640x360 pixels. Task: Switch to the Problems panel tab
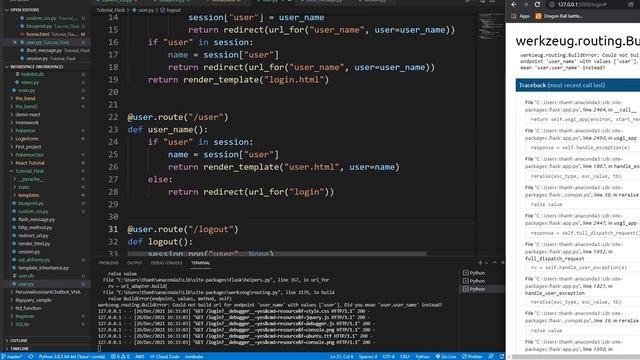coord(108,263)
